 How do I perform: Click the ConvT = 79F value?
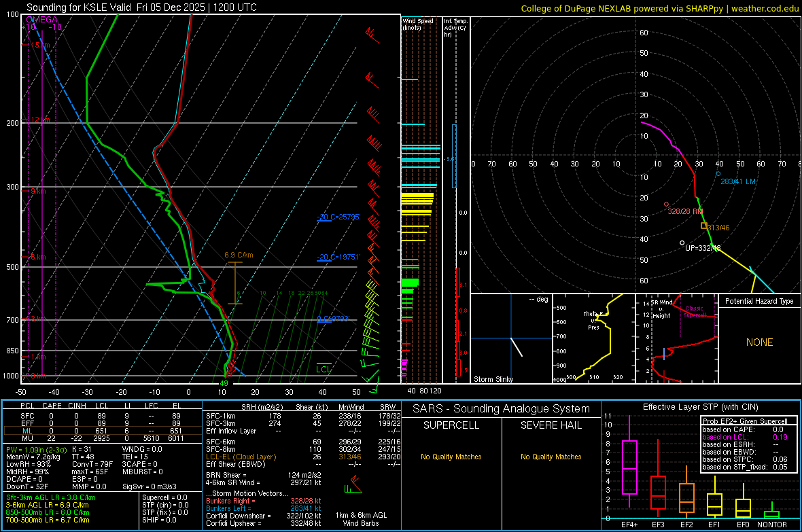[92, 464]
